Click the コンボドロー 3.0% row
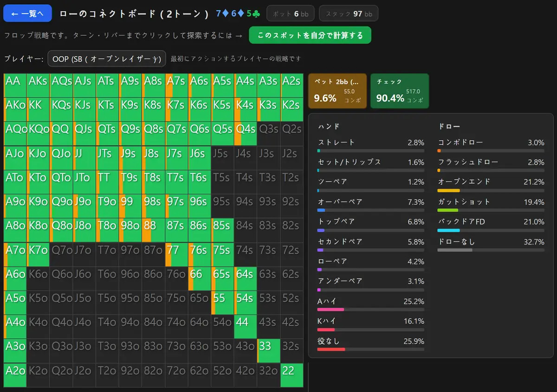This screenshot has height=392, width=557. 491,146
